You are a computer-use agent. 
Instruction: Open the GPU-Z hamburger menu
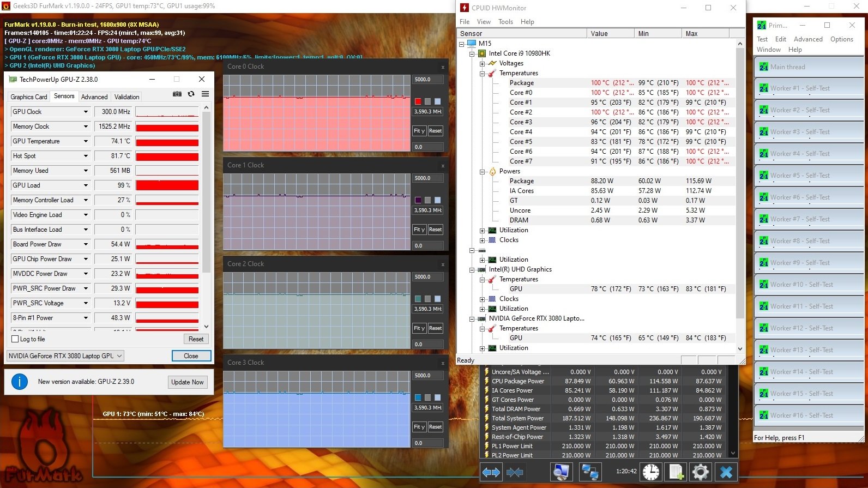(x=206, y=94)
